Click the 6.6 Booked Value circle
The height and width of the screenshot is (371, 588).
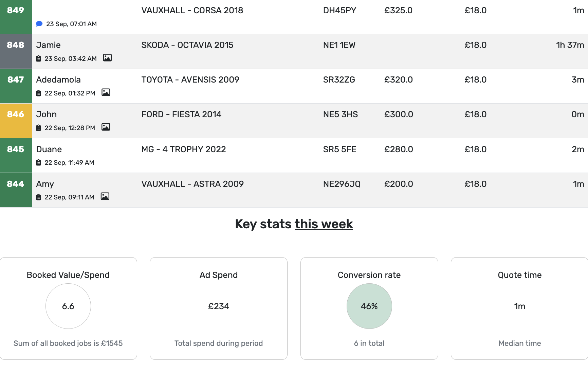tap(68, 306)
